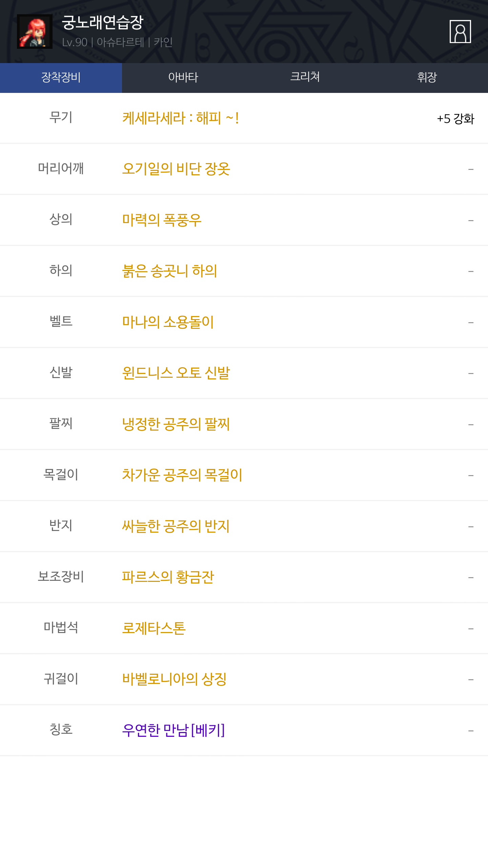488x868 pixels.
Task: Select the 장착장비 tab
Action: tap(61, 78)
